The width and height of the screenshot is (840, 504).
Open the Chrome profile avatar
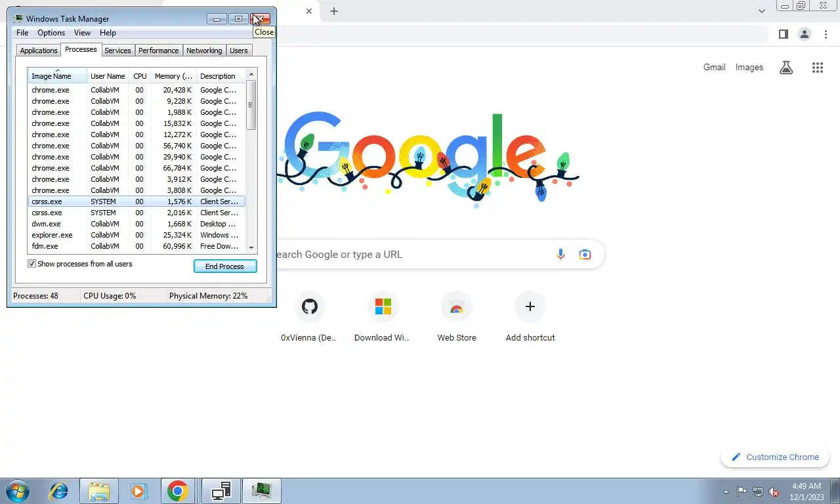pos(804,34)
